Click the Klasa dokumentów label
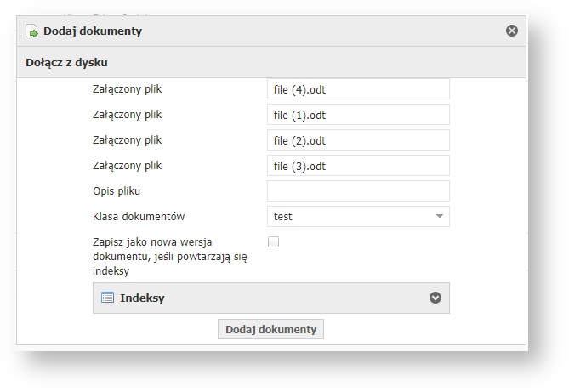569x392 pixels. click(139, 216)
